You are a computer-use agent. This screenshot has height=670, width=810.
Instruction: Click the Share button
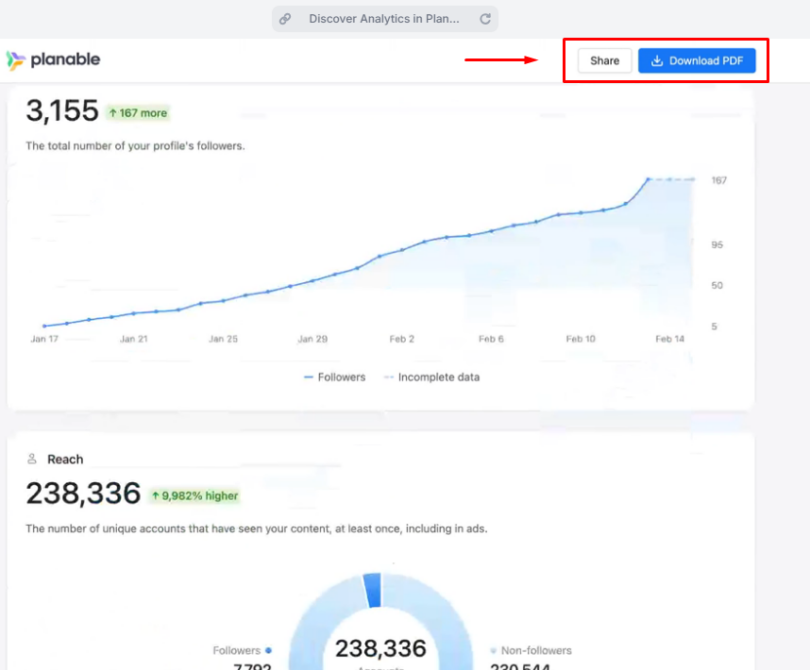click(603, 60)
